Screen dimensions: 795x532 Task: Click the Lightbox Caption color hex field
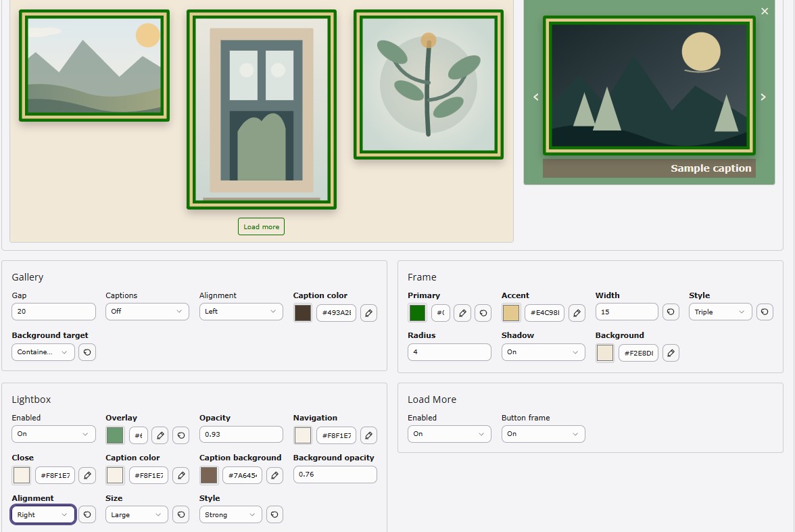pos(149,475)
